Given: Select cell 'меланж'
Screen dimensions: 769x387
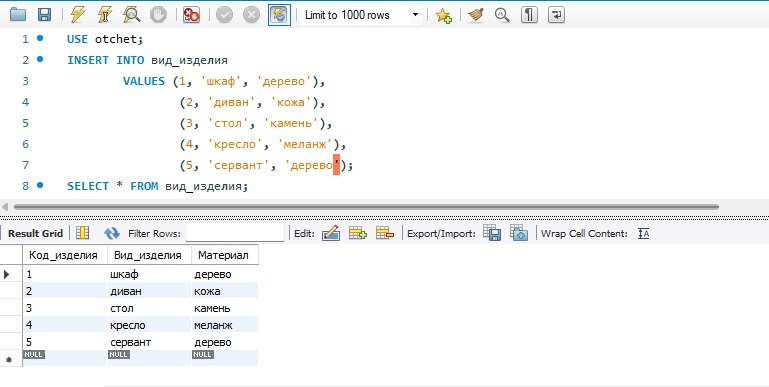Looking at the screenshot, I should 225,325.
